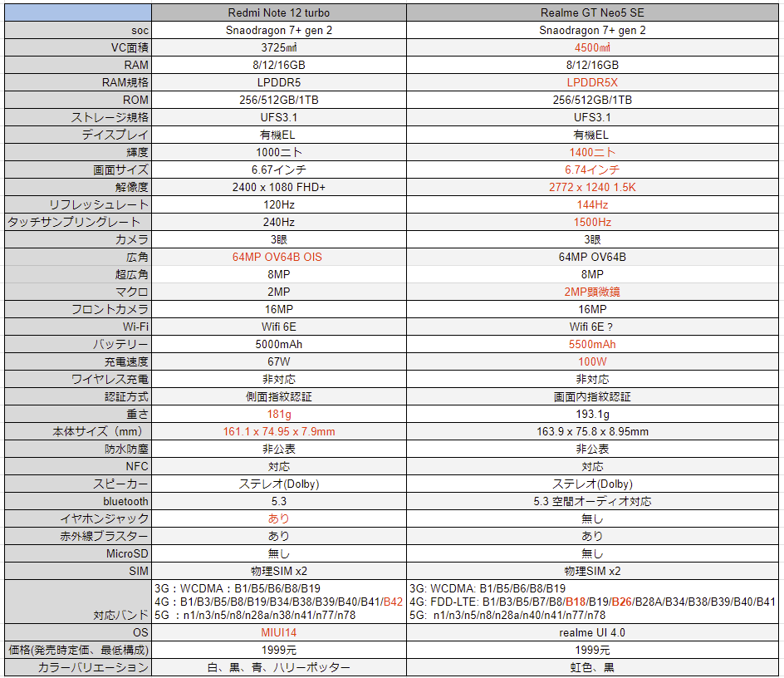Select the 'realme UI 4.0' cell
The height and width of the screenshot is (678, 784).
click(x=592, y=632)
